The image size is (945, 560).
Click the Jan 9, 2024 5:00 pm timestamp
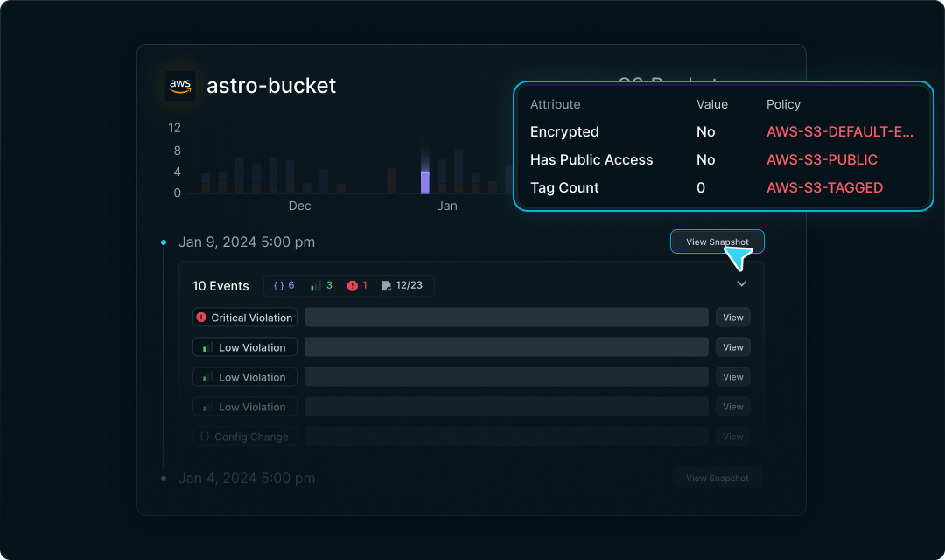(x=247, y=241)
